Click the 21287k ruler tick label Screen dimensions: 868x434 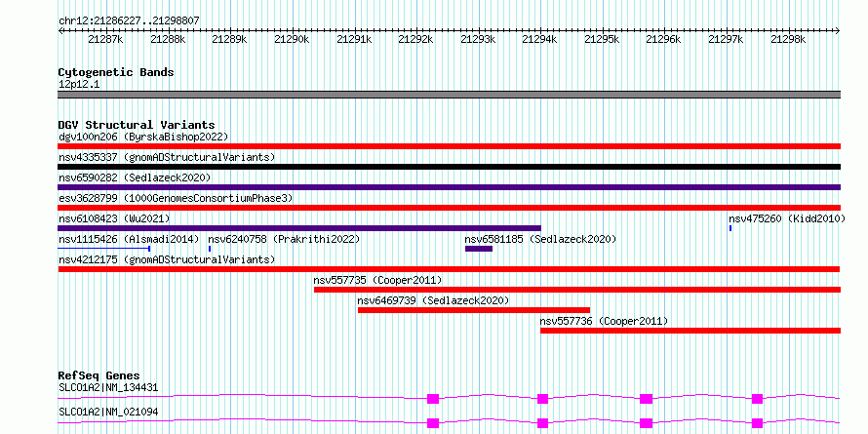(x=105, y=40)
